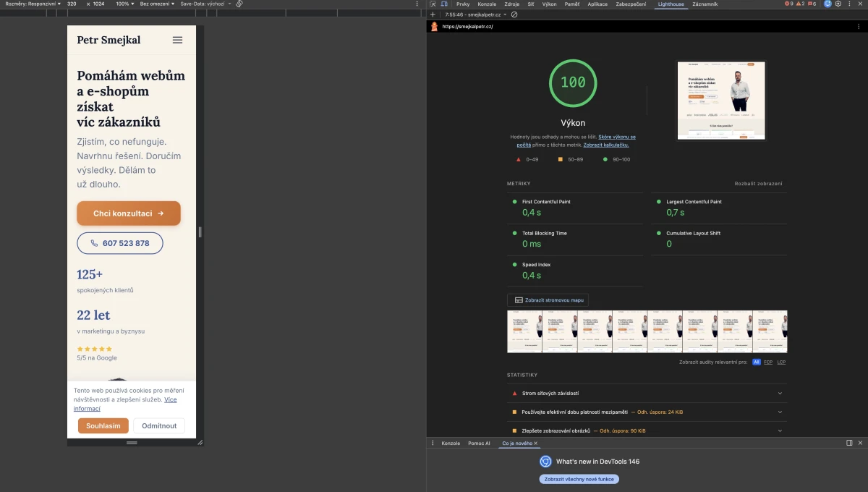Toggle the device toolbar icon
Viewport: 868px width, 492px height.
[444, 4]
